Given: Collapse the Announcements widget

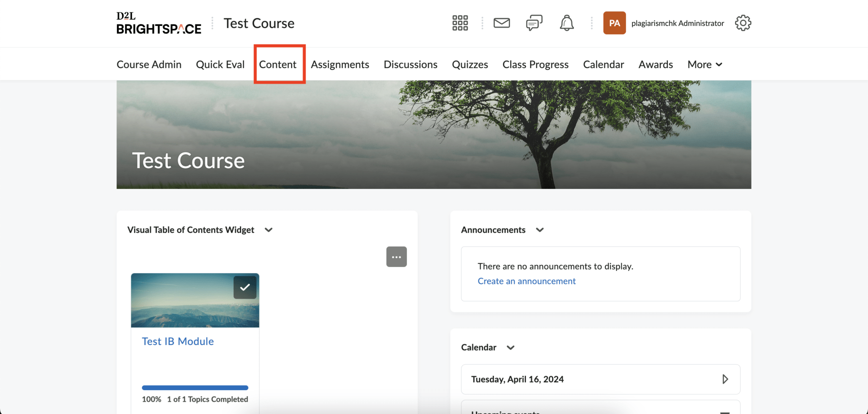Looking at the screenshot, I should click(x=540, y=230).
